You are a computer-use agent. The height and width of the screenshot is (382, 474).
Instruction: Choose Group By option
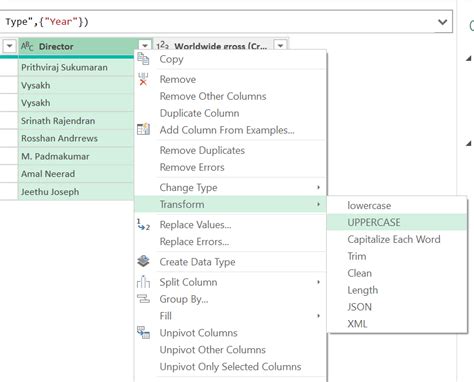click(x=230, y=299)
